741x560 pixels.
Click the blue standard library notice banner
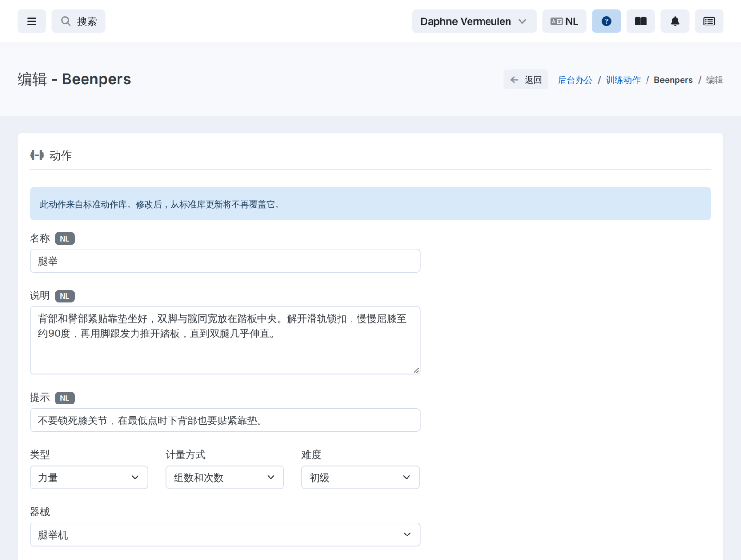coord(370,204)
